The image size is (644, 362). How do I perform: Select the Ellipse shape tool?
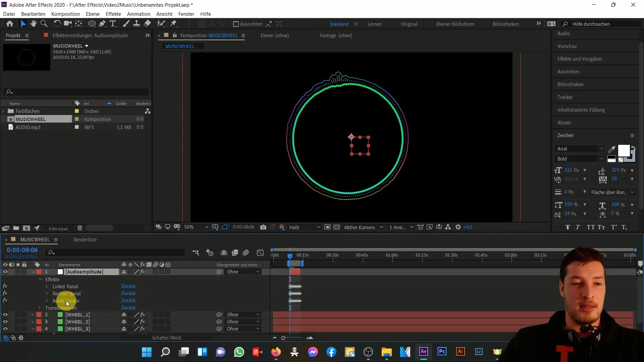point(91,24)
